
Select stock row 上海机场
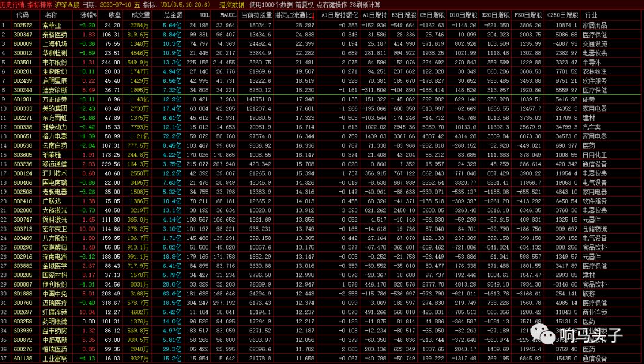(x=320, y=44)
